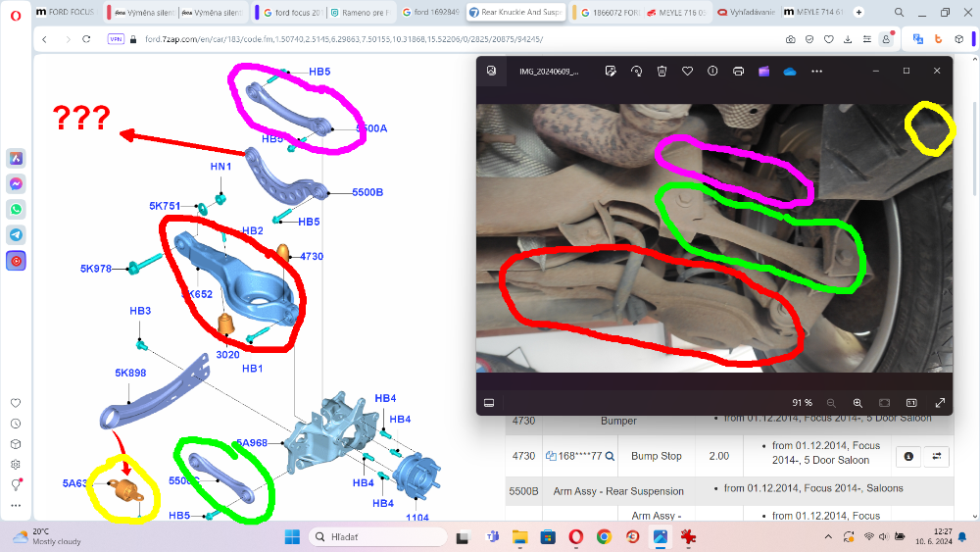
Task: Search part number 168****77 via magnifier
Action: [610, 456]
